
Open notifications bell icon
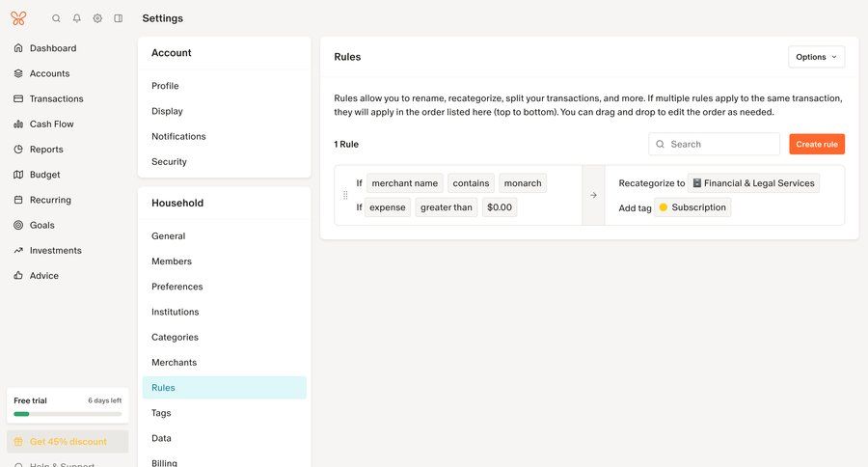(x=77, y=18)
